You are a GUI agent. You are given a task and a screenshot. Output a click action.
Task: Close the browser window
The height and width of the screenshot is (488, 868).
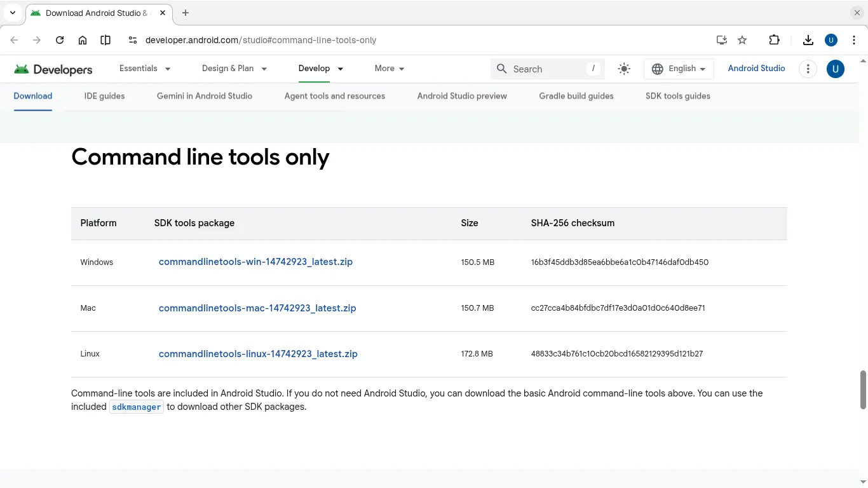click(857, 13)
